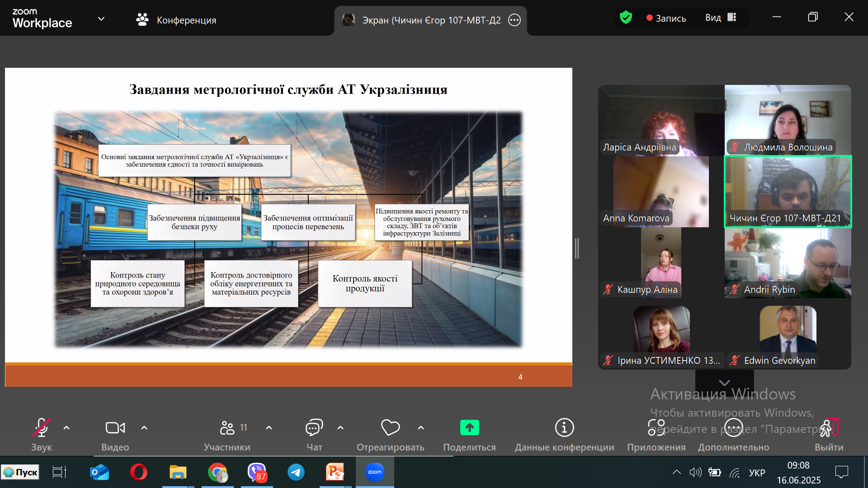Select Ірина УСТИМЕНКО video tile

[661, 333]
